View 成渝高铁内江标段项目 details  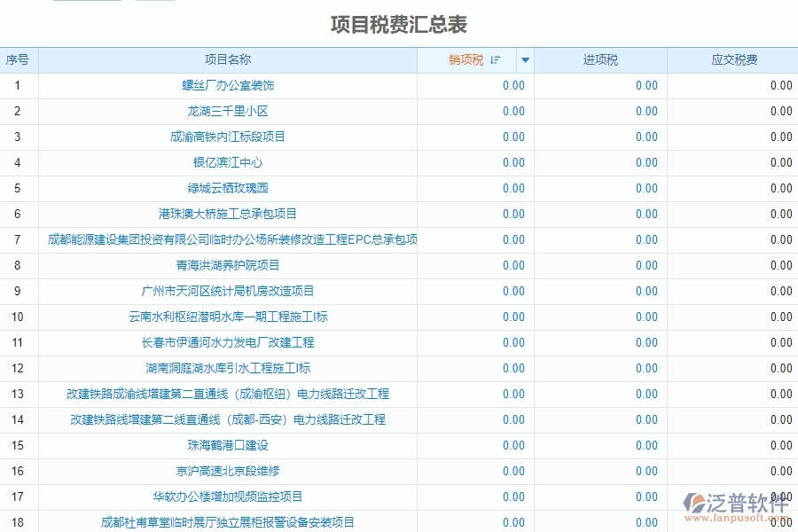[229, 137]
